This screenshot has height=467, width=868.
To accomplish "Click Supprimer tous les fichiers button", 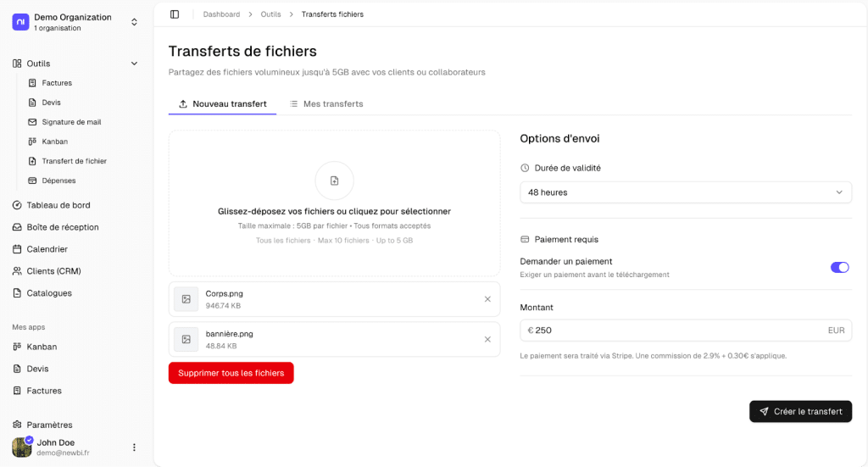I will (x=231, y=373).
